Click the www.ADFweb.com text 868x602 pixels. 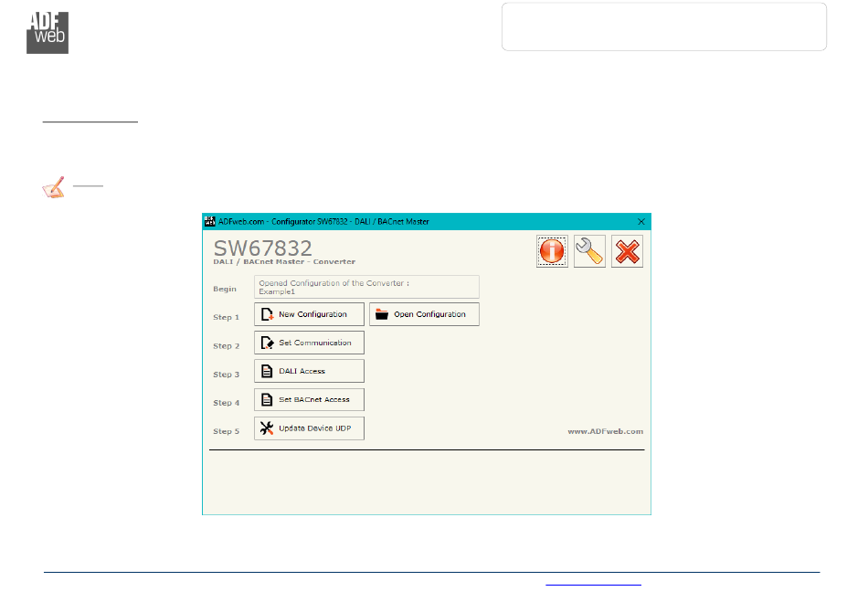coord(605,431)
